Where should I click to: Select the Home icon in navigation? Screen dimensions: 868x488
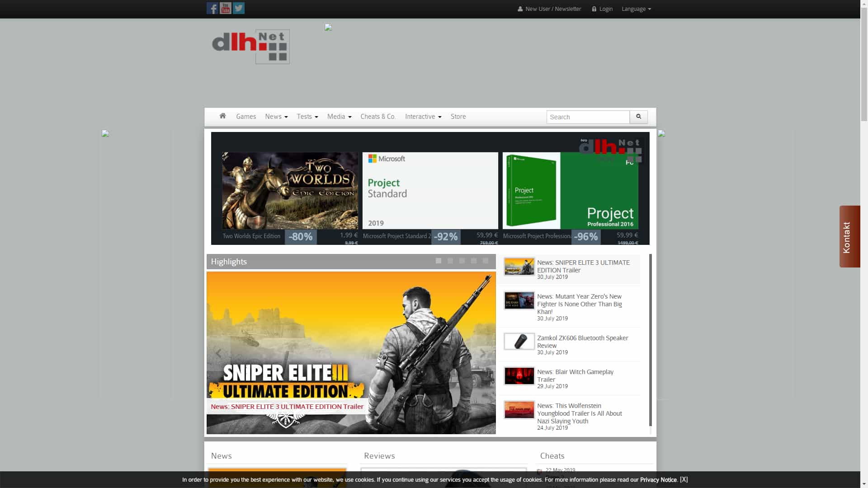click(x=222, y=116)
